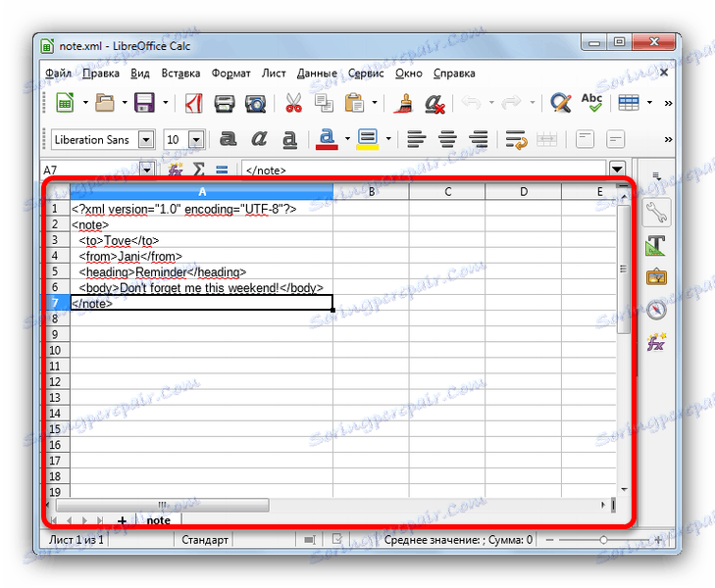715x588 pixels.
Task: Save document with floppy disk icon
Action: pos(144,103)
